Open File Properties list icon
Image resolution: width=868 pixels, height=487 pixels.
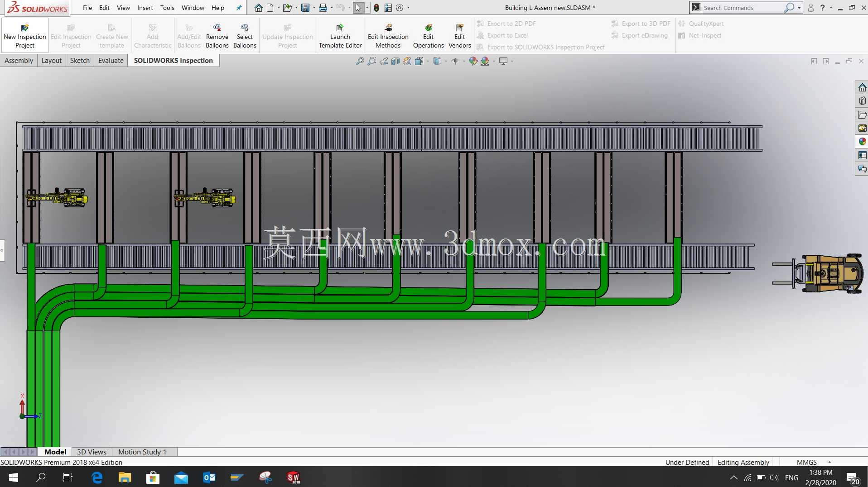click(x=388, y=8)
